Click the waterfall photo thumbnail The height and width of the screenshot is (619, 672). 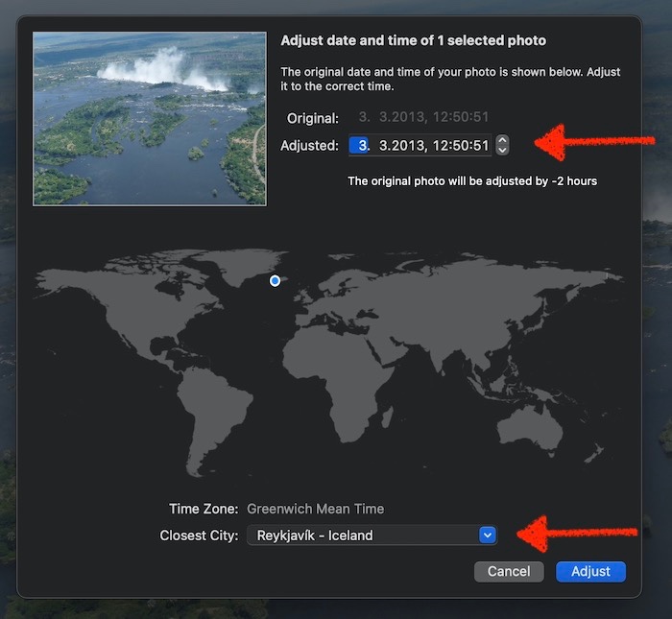tap(150, 119)
